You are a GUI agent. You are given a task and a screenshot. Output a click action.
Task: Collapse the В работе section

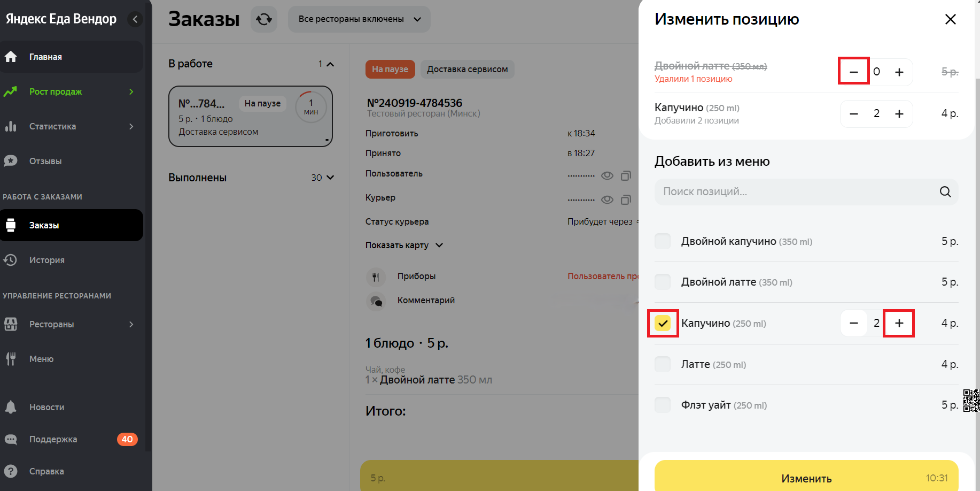(330, 64)
